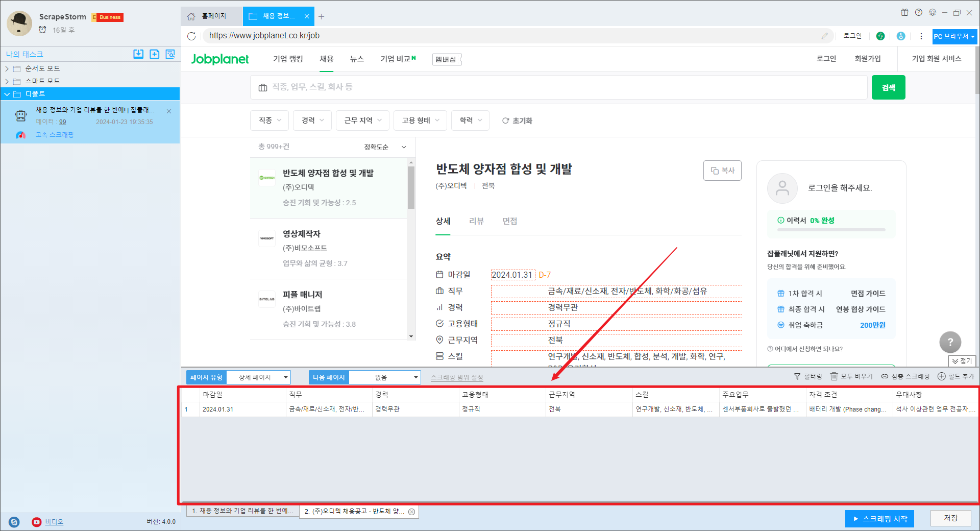Open the 채용 menu item
The image size is (980, 531).
pos(327,59)
